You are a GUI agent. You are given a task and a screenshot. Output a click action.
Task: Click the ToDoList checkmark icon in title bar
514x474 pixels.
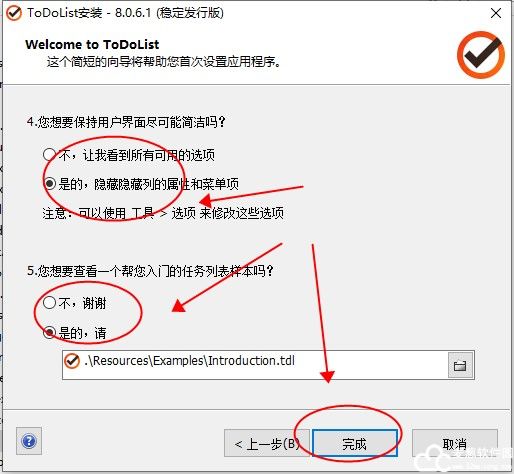pos(14,13)
